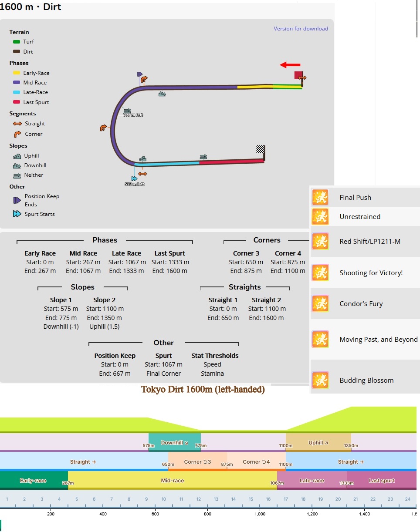Click the purple position keep flag on the track
The width and height of the screenshot is (420, 532).
pyautogui.click(x=139, y=75)
